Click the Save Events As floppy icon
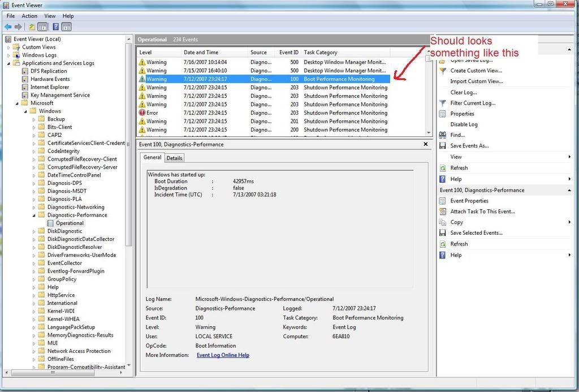Screen dimensions: 579x392 (443, 146)
